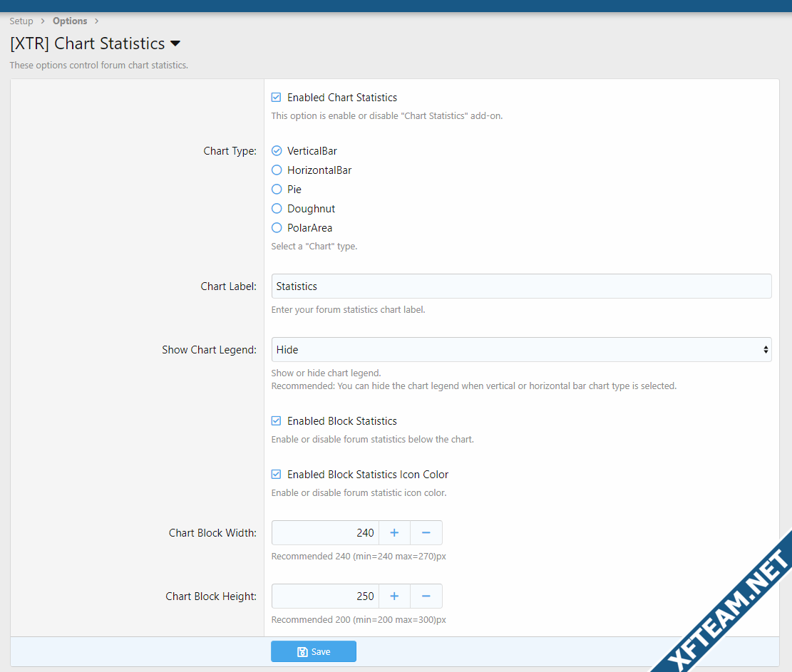Go to the Options breadcrumb link
This screenshot has width=792, height=672.
point(70,21)
